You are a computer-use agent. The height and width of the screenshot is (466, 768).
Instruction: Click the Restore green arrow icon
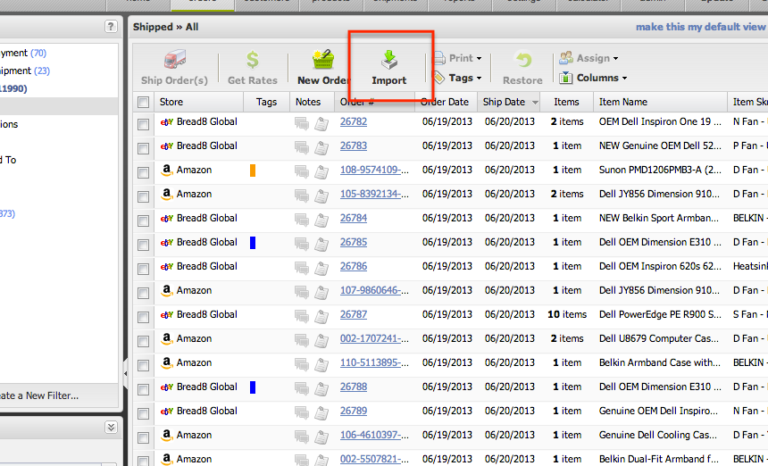524,60
